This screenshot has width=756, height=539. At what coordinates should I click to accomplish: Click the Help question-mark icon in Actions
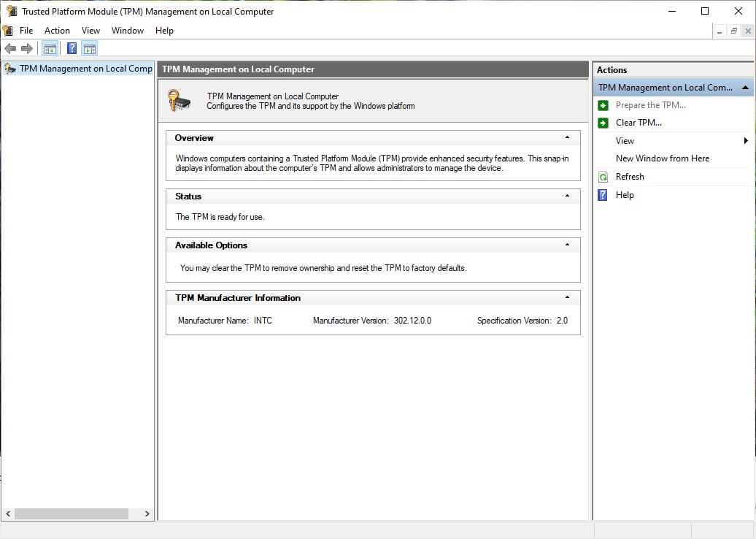coord(603,195)
